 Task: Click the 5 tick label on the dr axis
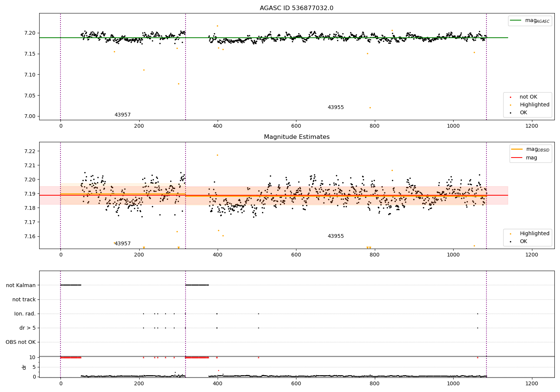point(34,367)
